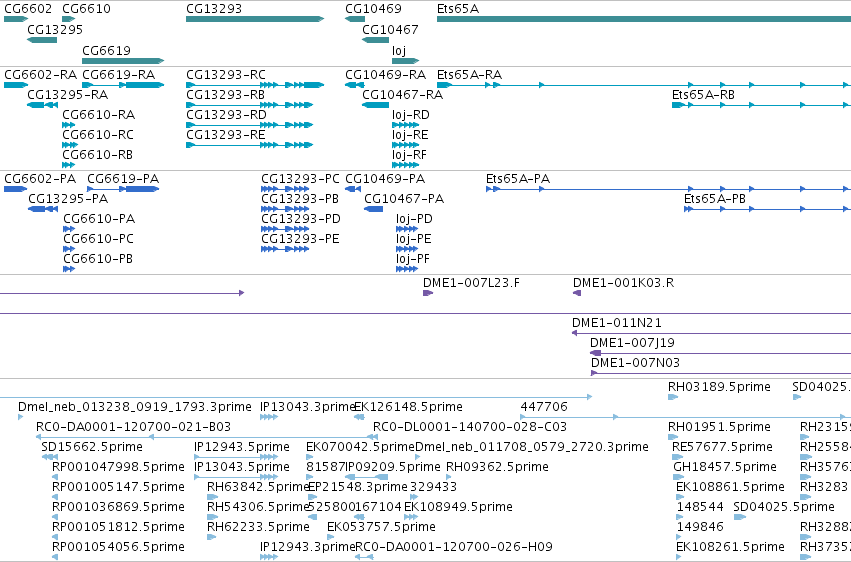Viewport: 851px width, 562px height.
Task: Click the RC0-DA0001-120700-021-B03 label
Action: point(134,427)
